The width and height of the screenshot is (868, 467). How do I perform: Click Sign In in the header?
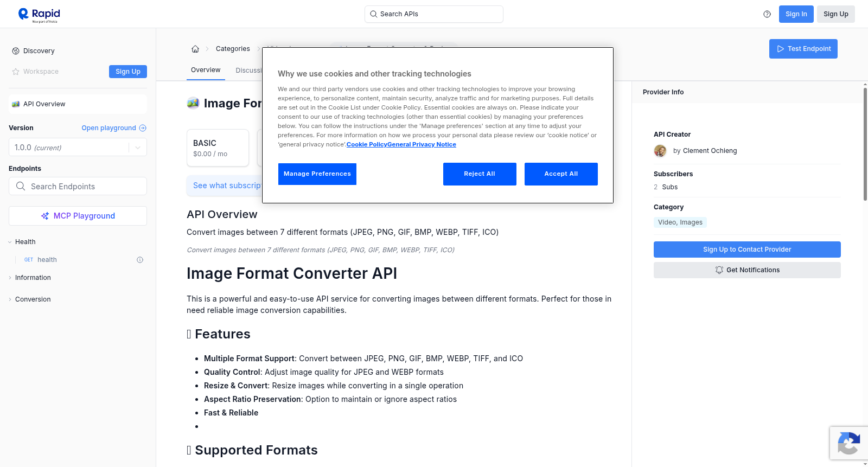tap(796, 14)
